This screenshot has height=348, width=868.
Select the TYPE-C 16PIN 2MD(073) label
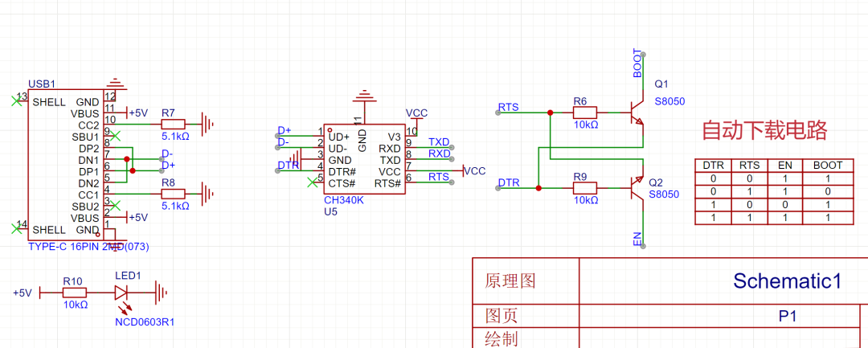(88, 247)
